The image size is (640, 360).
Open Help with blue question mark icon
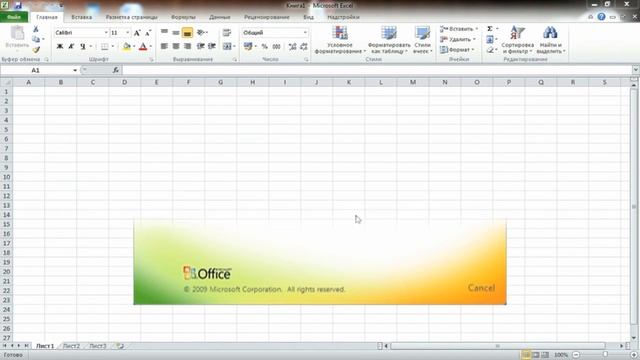click(x=601, y=17)
